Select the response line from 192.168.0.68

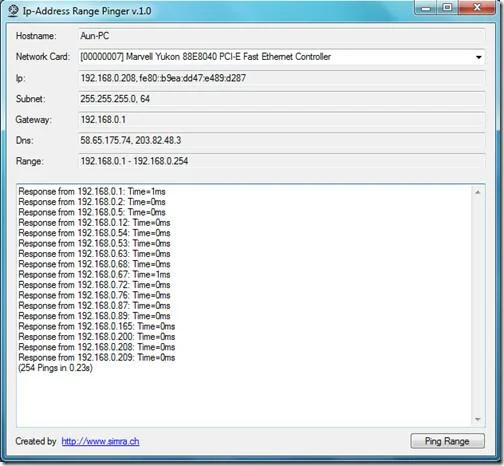point(94,264)
